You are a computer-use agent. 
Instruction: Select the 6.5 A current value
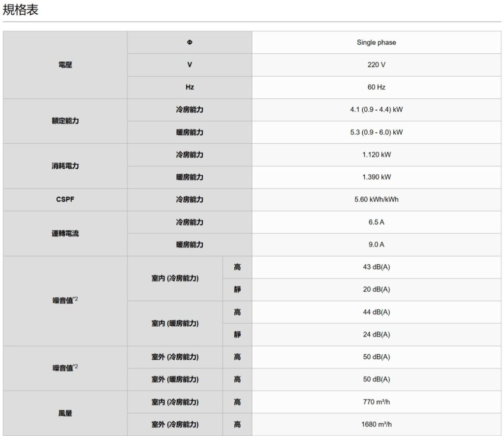pyautogui.click(x=376, y=222)
